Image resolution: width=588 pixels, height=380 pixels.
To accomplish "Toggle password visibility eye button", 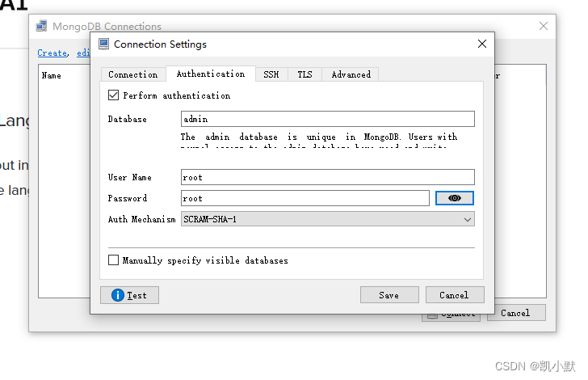I will 454,198.
